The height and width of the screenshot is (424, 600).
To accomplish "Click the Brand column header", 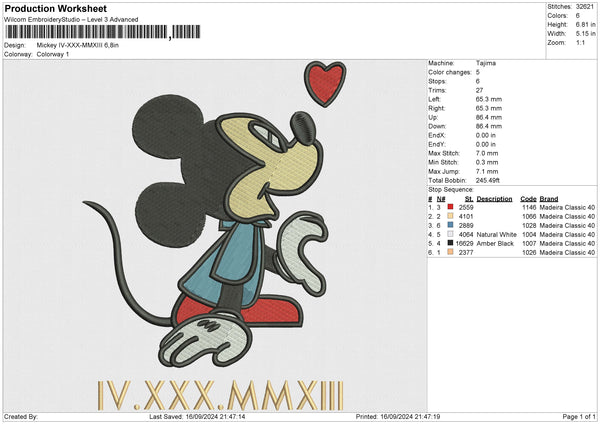I will pyautogui.click(x=549, y=198).
